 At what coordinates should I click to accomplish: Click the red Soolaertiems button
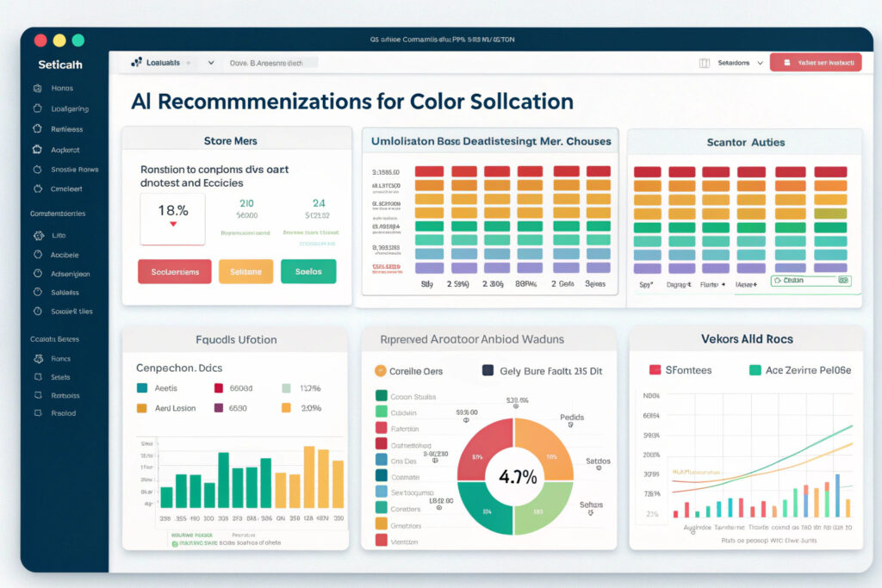[174, 272]
